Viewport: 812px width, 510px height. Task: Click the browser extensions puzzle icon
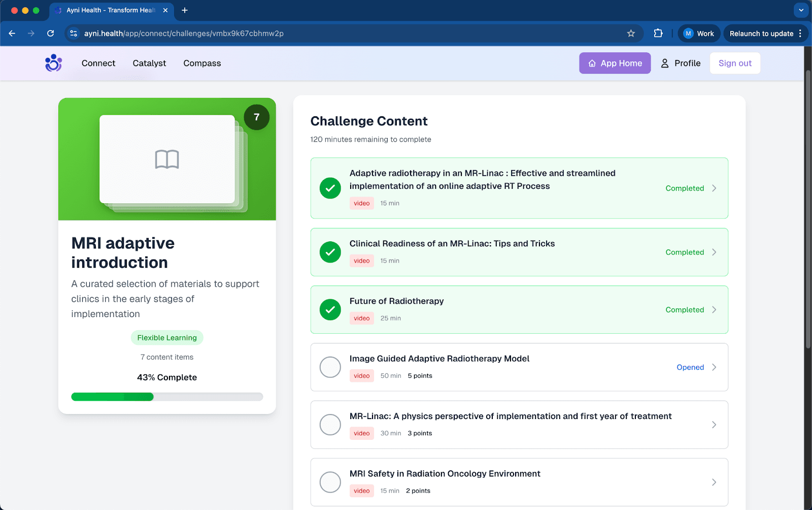(x=658, y=33)
